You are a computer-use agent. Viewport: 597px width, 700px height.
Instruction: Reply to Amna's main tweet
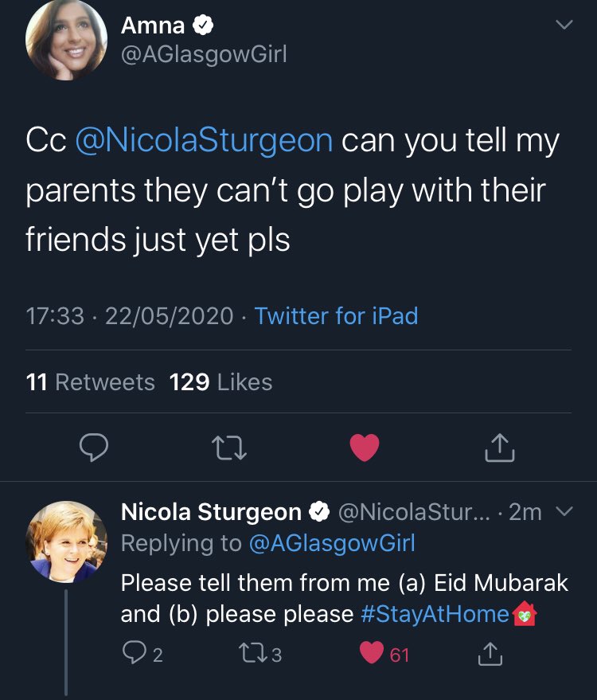tap(94, 448)
